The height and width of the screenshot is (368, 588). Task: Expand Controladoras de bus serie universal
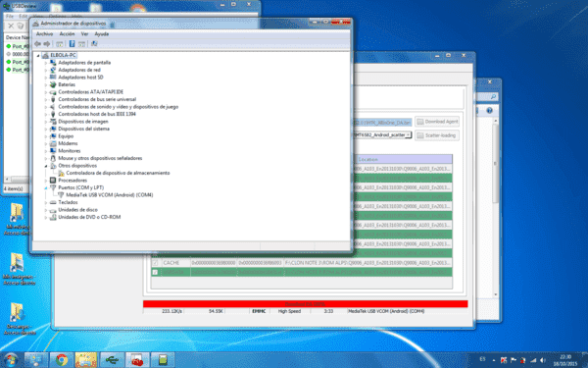pyautogui.click(x=46, y=99)
